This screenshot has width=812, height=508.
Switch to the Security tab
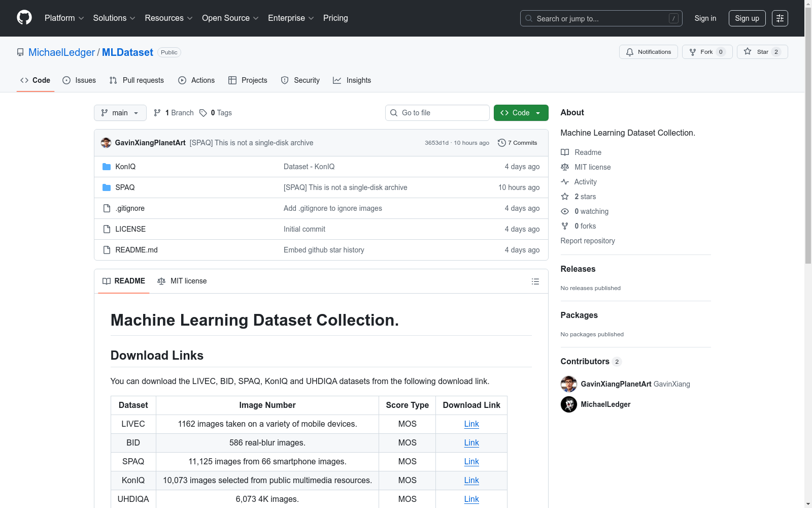tap(300, 80)
